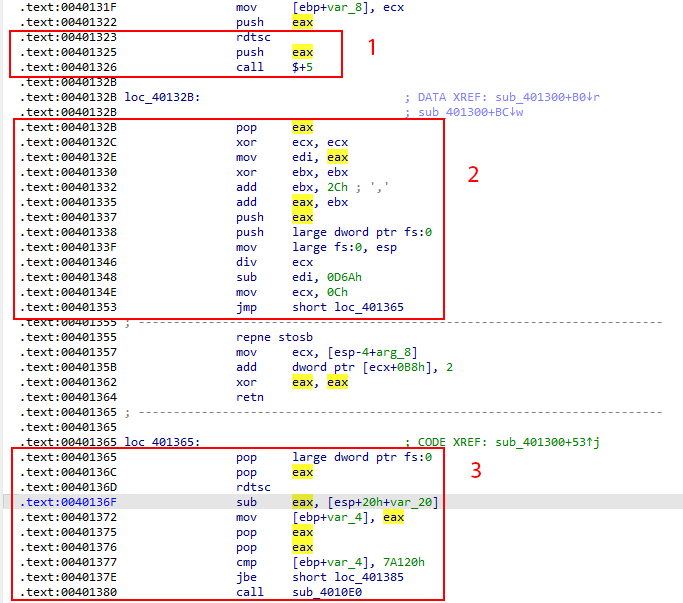Select 'xor eax, eax' at 00401362
This screenshot has height=603, width=683.
292,382
